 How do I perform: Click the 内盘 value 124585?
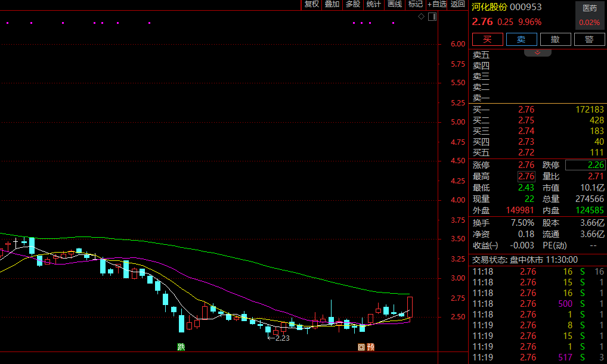pyautogui.click(x=590, y=210)
